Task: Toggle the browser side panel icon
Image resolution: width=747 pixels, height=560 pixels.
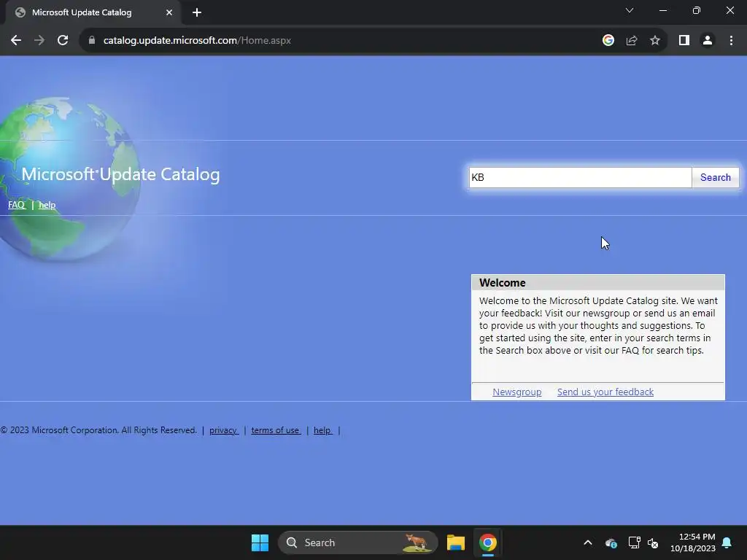Action: tap(684, 41)
